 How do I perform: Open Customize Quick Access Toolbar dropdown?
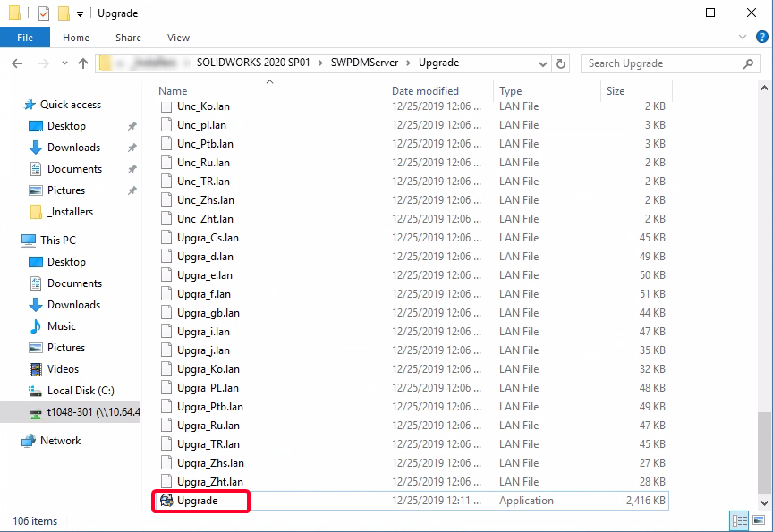pos(80,13)
